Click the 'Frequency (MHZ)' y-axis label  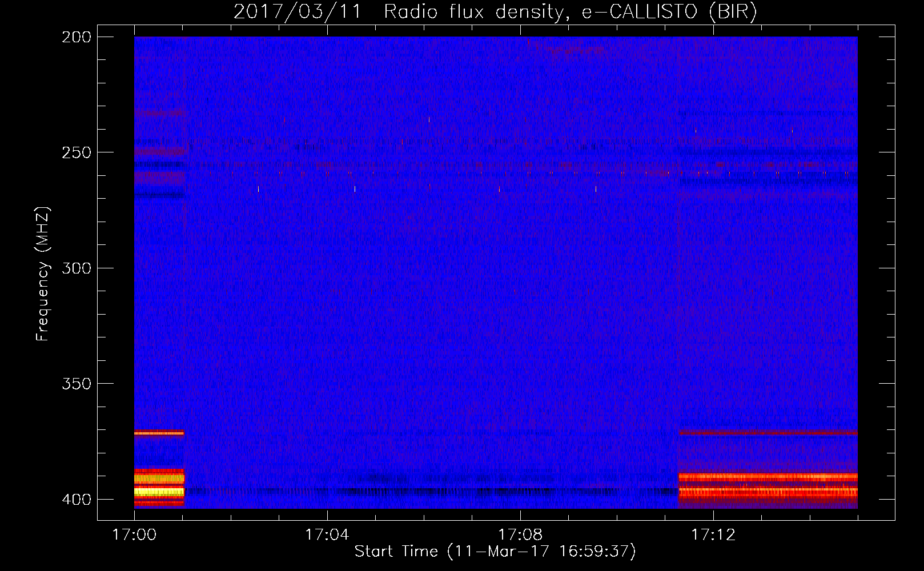pyautogui.click(x=43, y=274)
